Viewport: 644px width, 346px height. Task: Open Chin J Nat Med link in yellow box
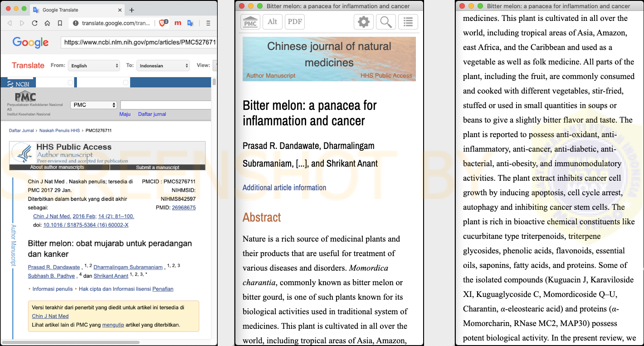tap(50, 316)
